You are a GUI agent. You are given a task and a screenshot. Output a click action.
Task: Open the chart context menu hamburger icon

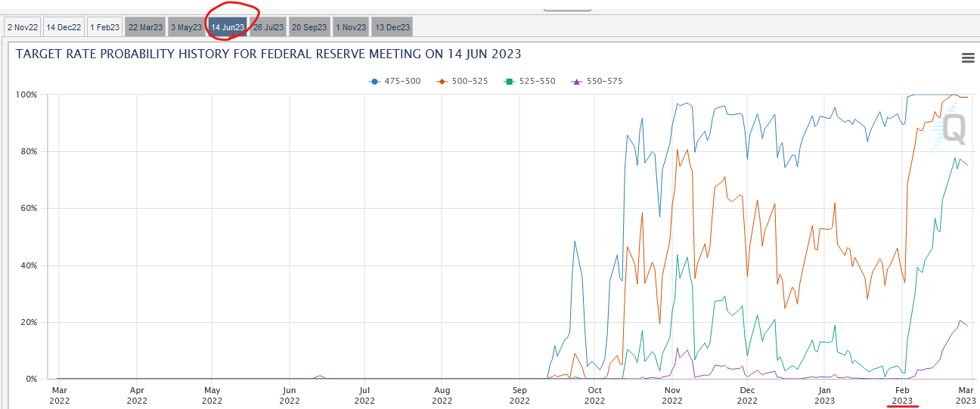coord(967,58)
